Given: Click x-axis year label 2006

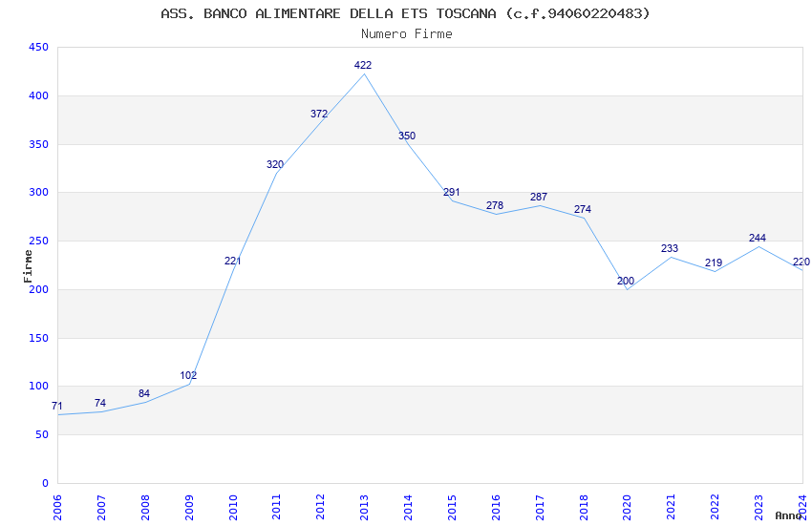Looking at the screenshot, I should 57,508.
